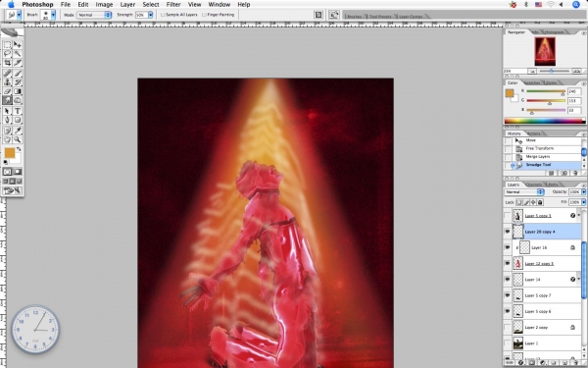Select the Type tool
The height and width of the screenshot is (368, 588).
[18, 111]
